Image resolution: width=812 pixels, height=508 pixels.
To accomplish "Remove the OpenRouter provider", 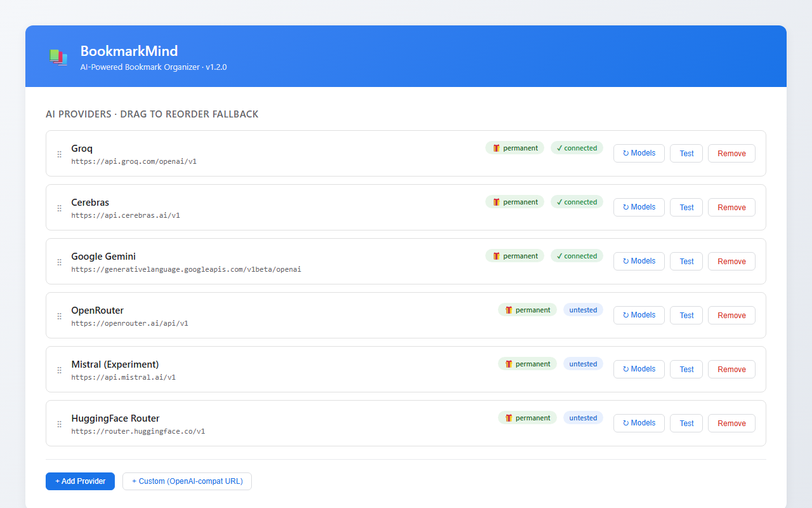I will point(731,315).
